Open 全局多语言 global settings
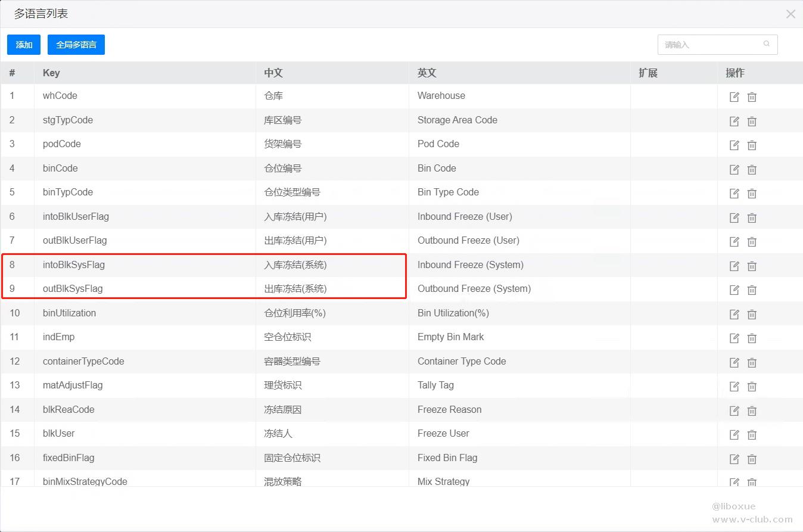The height and width of the screenshot is (532, 803). (76, 45)
